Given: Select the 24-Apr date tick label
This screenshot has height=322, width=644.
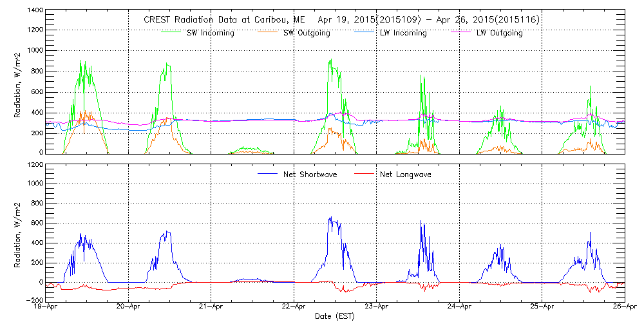Looking at the screenshot, I should [459, 307].
